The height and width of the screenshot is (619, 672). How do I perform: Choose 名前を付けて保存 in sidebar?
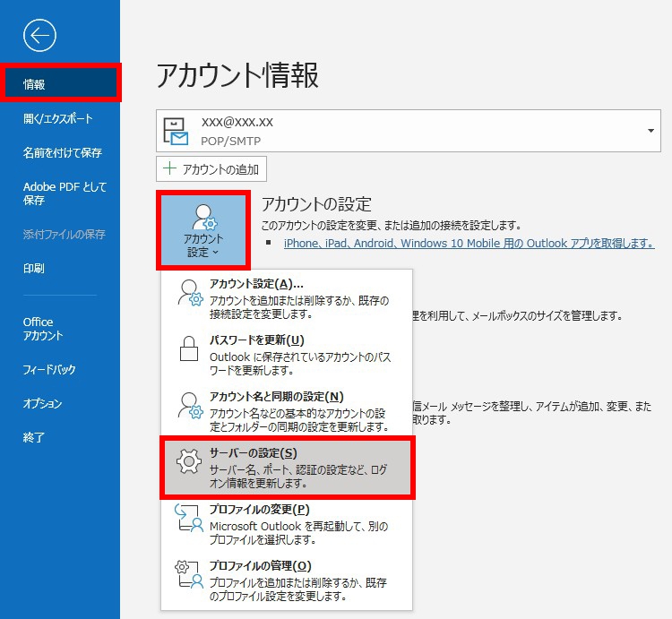point(63,152)
